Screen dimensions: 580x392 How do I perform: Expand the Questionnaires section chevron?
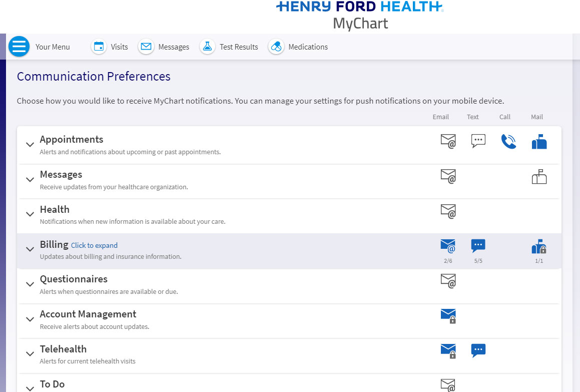[30, 284]
